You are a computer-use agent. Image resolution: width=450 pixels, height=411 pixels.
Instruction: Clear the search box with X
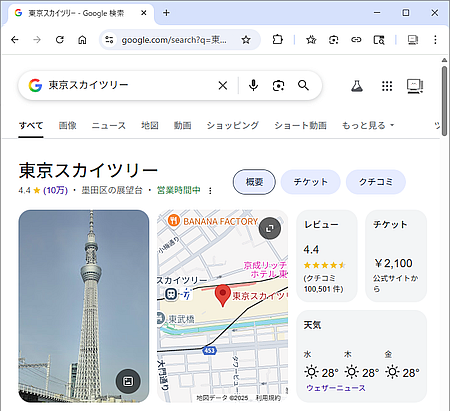[x=223, y=86]
